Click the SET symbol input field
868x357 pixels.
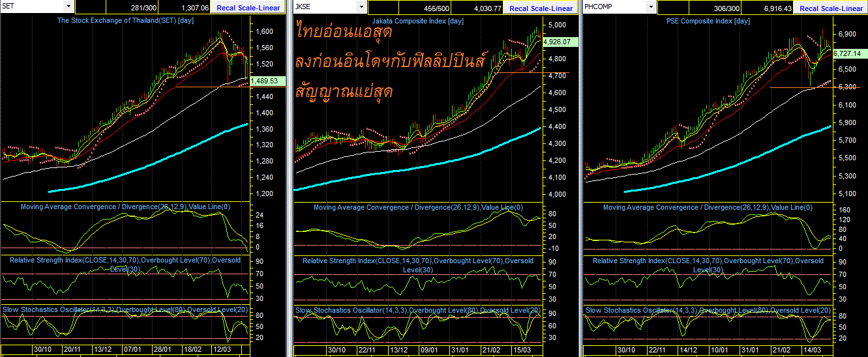coord(33,7)
